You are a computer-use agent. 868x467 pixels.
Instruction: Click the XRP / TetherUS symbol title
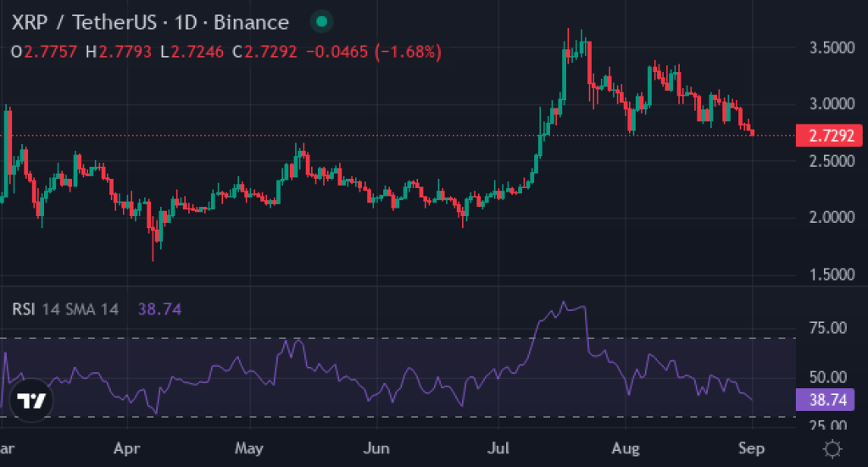[150, 22]
